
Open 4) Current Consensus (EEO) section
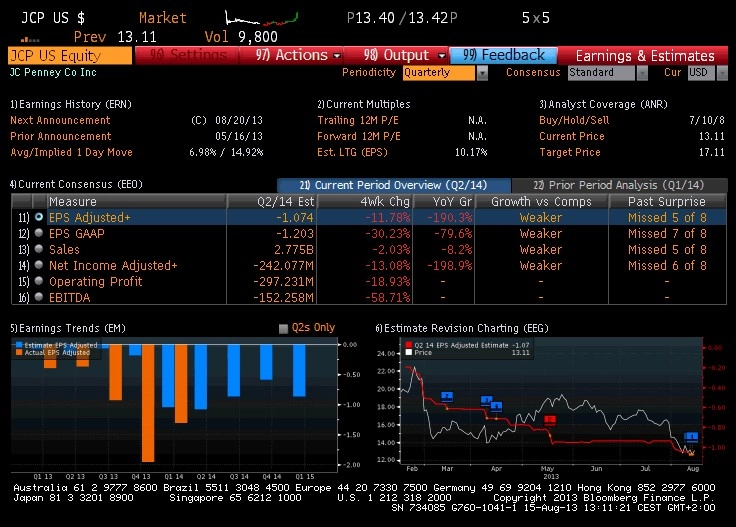(x=76, y=184)
